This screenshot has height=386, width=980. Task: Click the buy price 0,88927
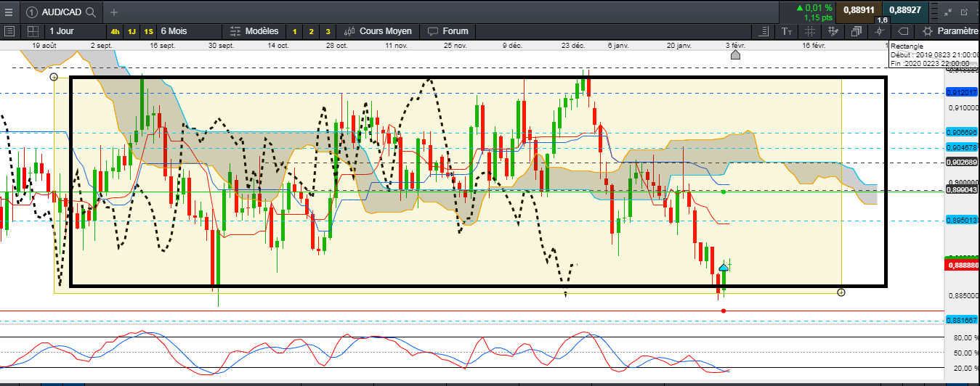coord(906,10)
